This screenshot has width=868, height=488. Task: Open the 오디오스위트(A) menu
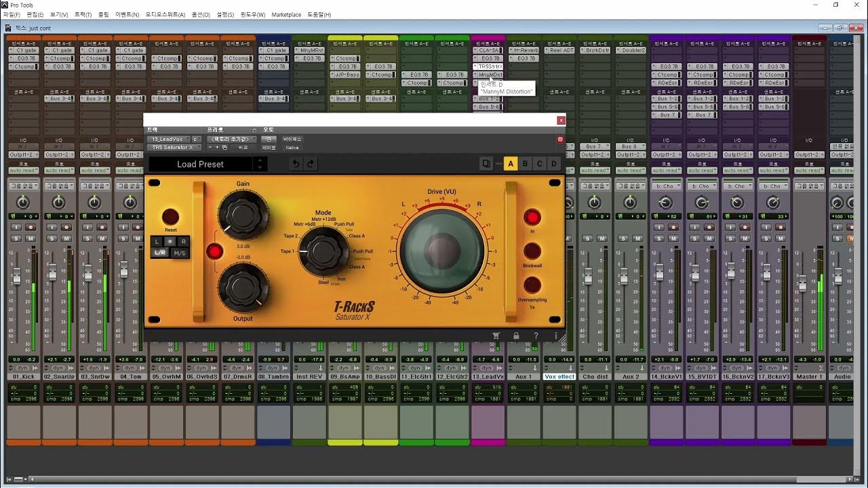(x=165, y=14)
